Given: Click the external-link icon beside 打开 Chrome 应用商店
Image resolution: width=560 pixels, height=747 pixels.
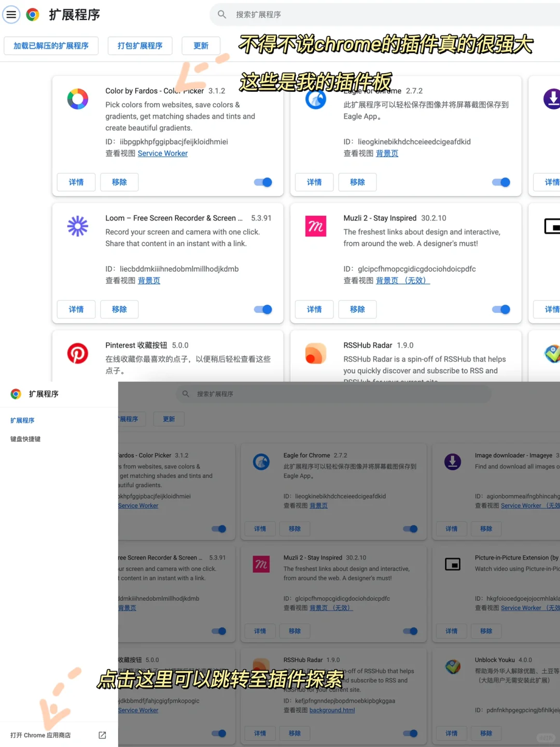Looking at the screenshot, I should (102, 735).
